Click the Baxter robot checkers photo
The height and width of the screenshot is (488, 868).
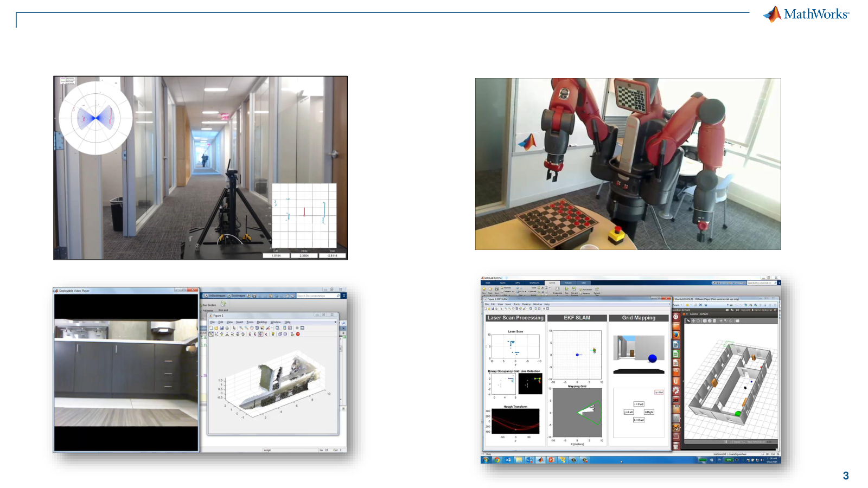(x=628, y=164)
